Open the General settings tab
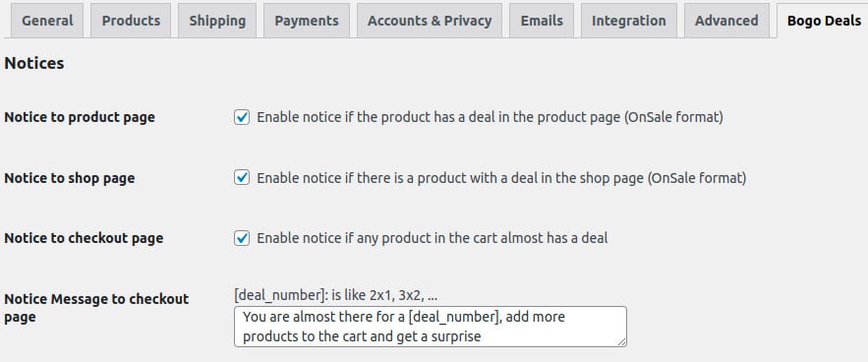The image size is (868, 362). (47, 21)
